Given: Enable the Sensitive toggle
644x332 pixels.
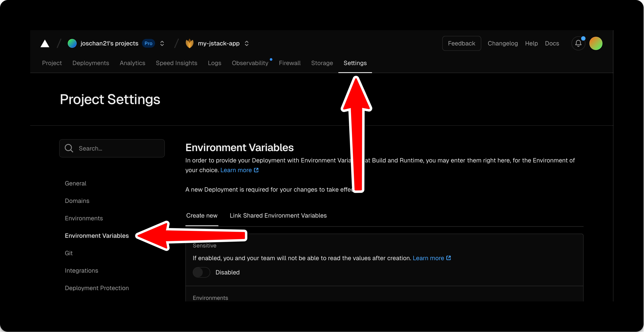Looking at the screenshot, I should tap(202, 272).
